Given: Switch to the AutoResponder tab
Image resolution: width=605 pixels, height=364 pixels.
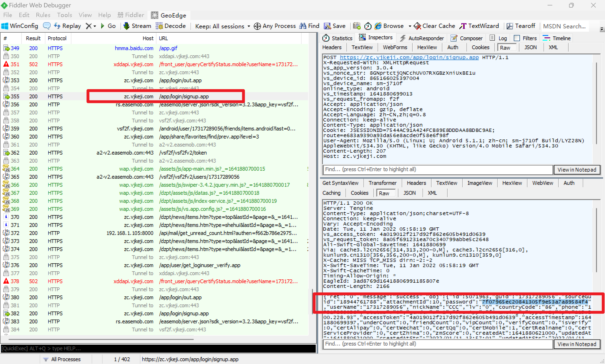Looking at the screenshot, I should point(422,38).
